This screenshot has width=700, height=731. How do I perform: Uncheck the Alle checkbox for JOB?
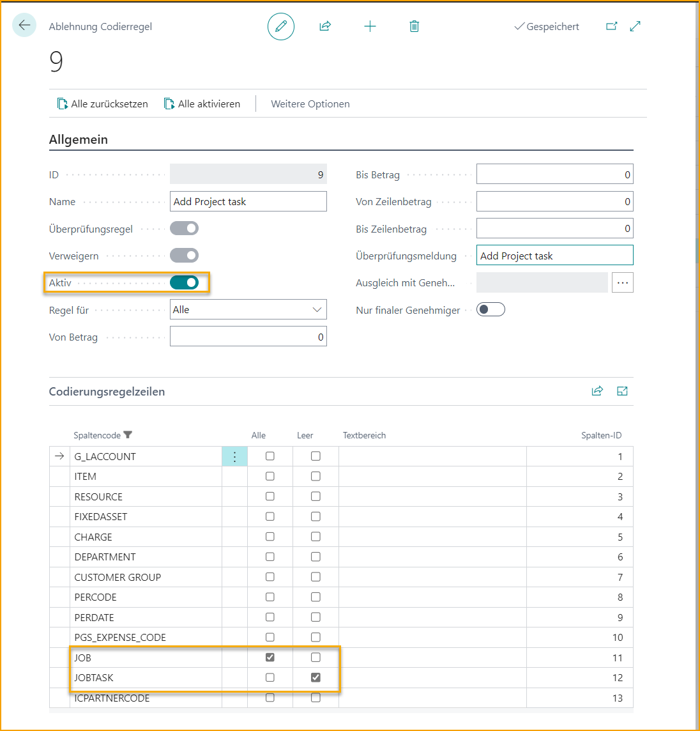(270, 658)
